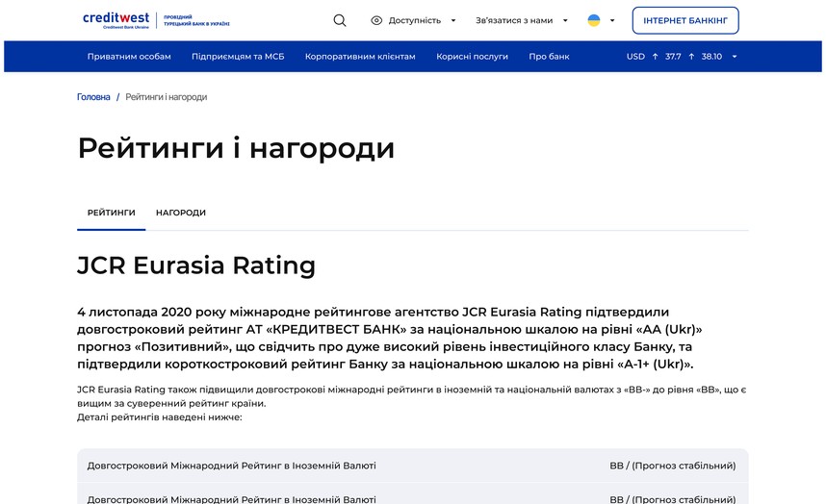The image size is (826, 504).
Task: Click the Рейтинги і нагороди page heading
Action: (236, 148)
